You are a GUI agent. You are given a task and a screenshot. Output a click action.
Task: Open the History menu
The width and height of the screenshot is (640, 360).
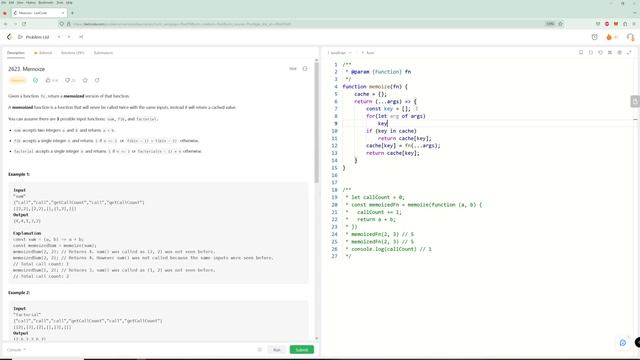coord(31,2)
